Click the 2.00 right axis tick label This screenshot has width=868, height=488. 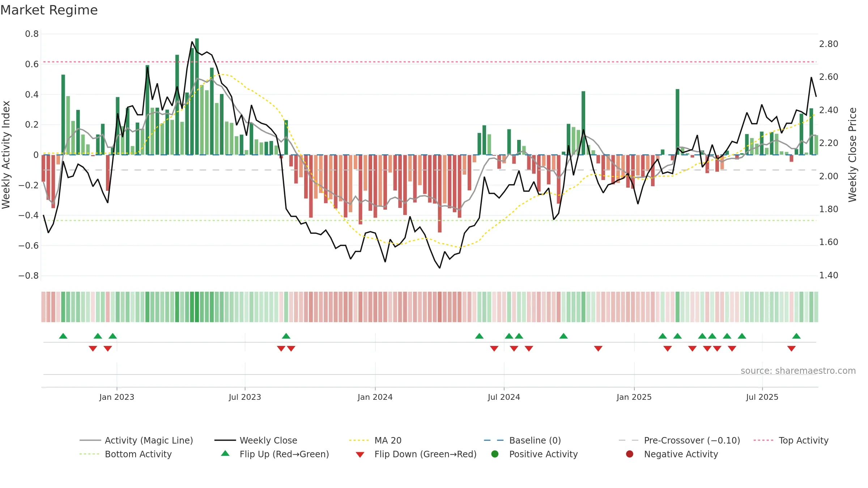click(x=829, y=176)
